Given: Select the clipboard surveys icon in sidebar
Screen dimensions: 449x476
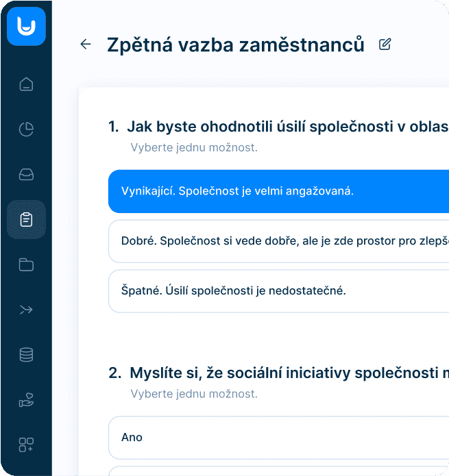Looking at the screenshot, I should pyautogui.click(x=26, y=220).
